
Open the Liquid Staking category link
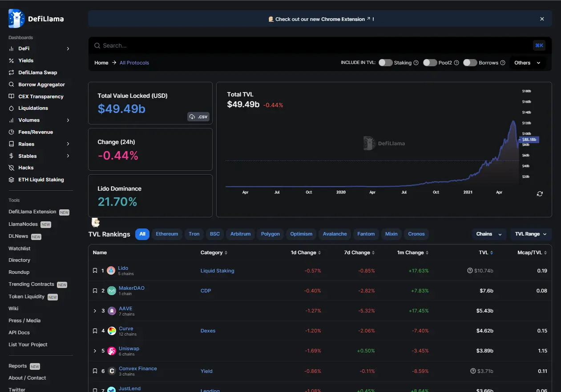pos(218,271)
